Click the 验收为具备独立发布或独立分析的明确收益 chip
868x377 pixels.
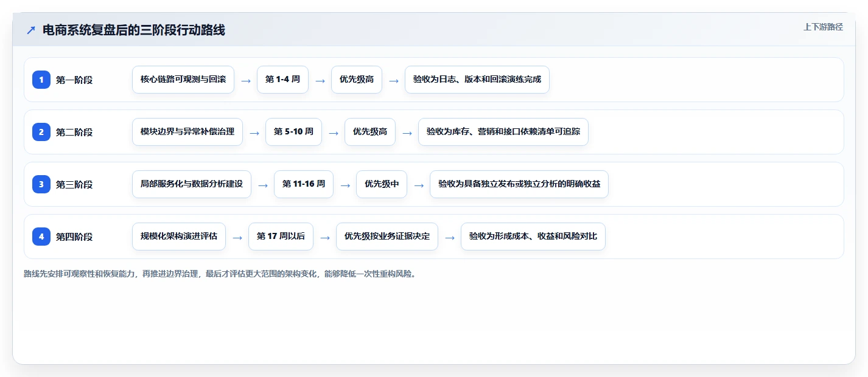[519, 184]
